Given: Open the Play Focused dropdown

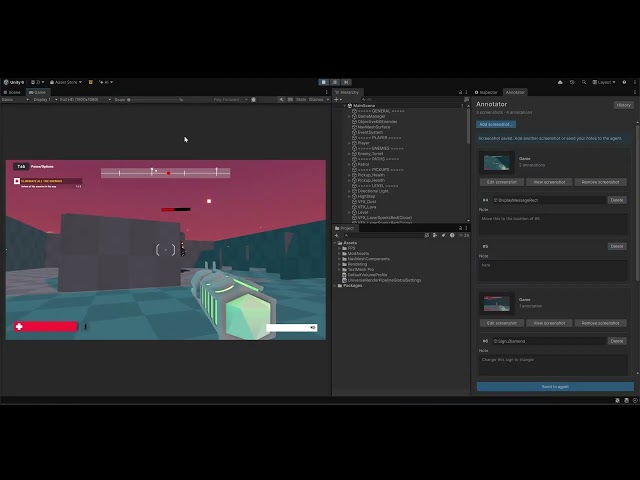Looking at the screenshot, I should pos(230,100).
